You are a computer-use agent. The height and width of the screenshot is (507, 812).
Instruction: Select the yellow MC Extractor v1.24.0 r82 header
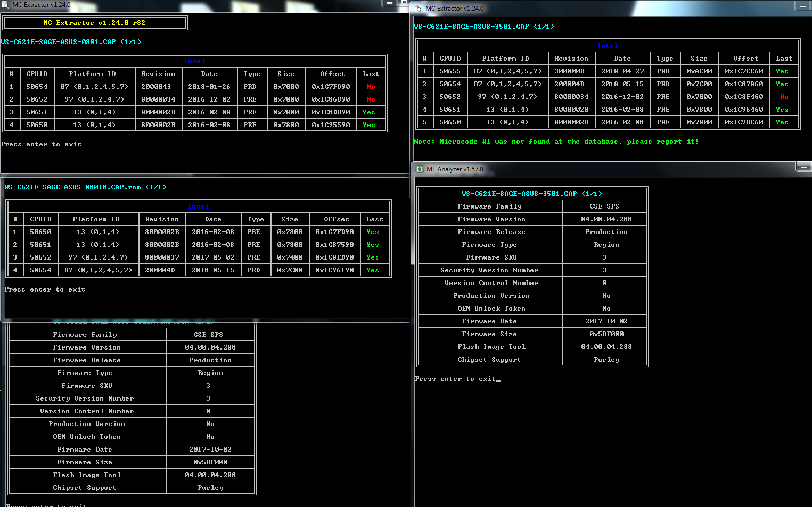coord(94,23)
